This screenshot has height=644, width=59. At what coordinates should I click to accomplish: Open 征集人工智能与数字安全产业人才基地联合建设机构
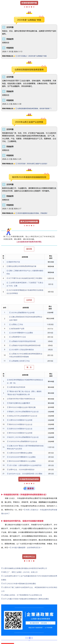25,272
